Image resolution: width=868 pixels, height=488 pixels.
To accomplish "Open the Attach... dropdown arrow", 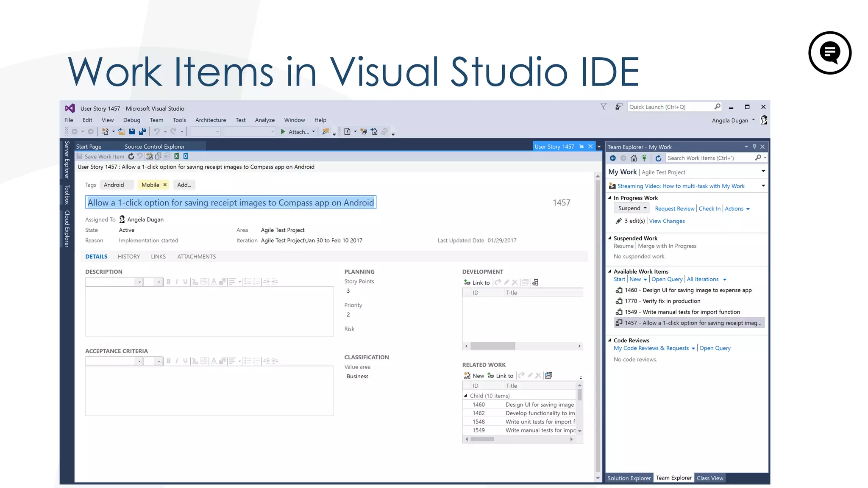I will [314, 132].
